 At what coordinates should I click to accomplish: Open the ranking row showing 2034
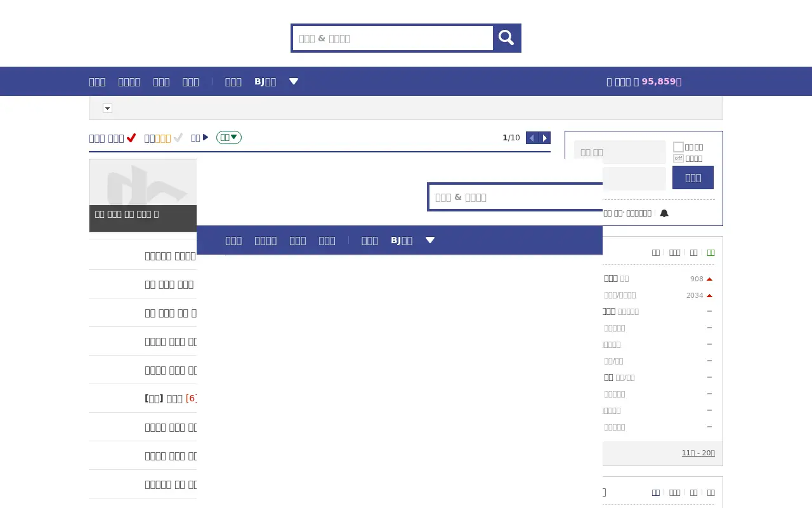(657, 295)
